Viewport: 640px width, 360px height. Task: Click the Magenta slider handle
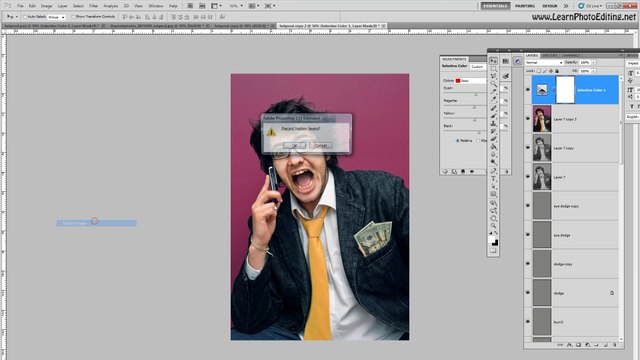474,107
